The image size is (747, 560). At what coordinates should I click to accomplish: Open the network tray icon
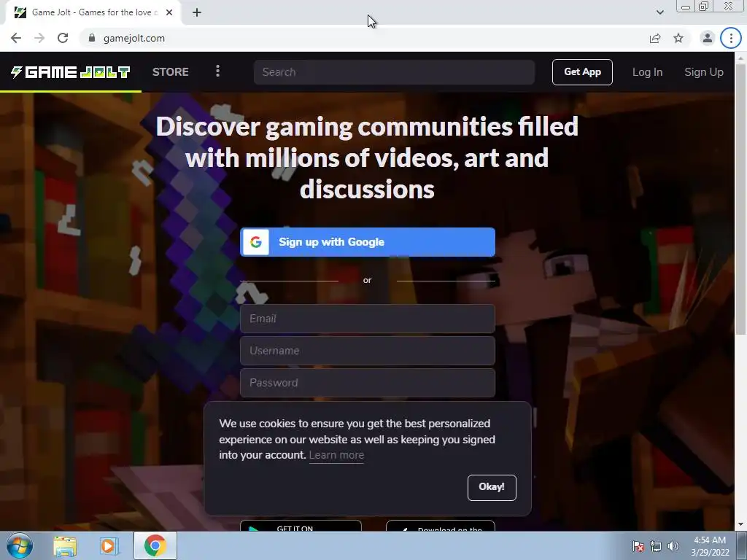click(656, 546)
